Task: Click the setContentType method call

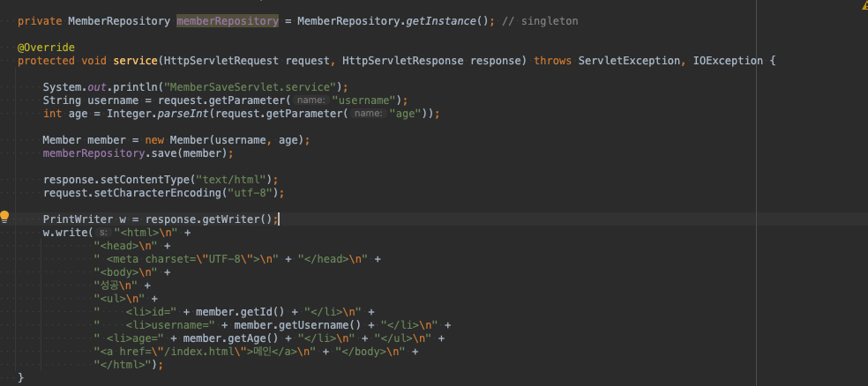Action: (x=145, y=180)
